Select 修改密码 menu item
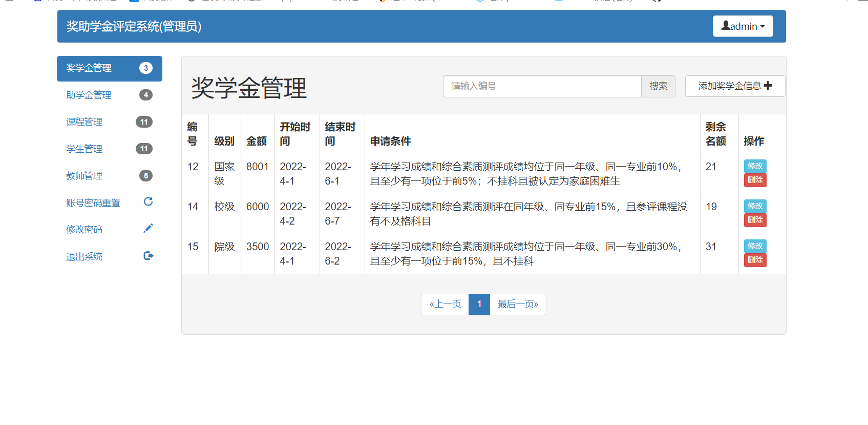Screen dimensions: 868x425 (110, 230)
